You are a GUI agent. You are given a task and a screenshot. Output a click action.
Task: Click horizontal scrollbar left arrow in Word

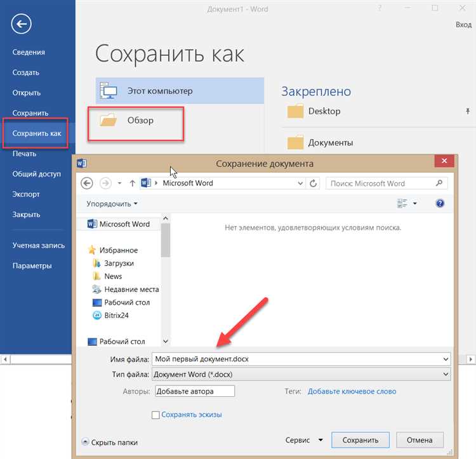5,359
